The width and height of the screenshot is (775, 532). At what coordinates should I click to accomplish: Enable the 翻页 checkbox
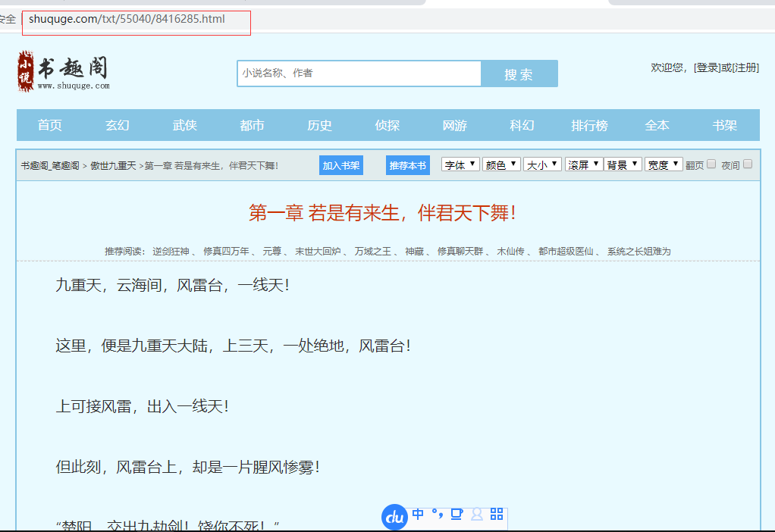coord(711,164)
